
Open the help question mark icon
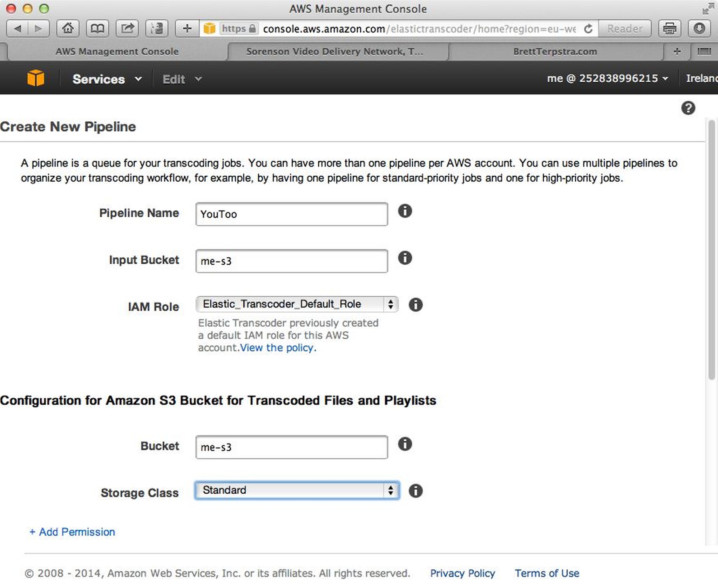pos(688,108)
